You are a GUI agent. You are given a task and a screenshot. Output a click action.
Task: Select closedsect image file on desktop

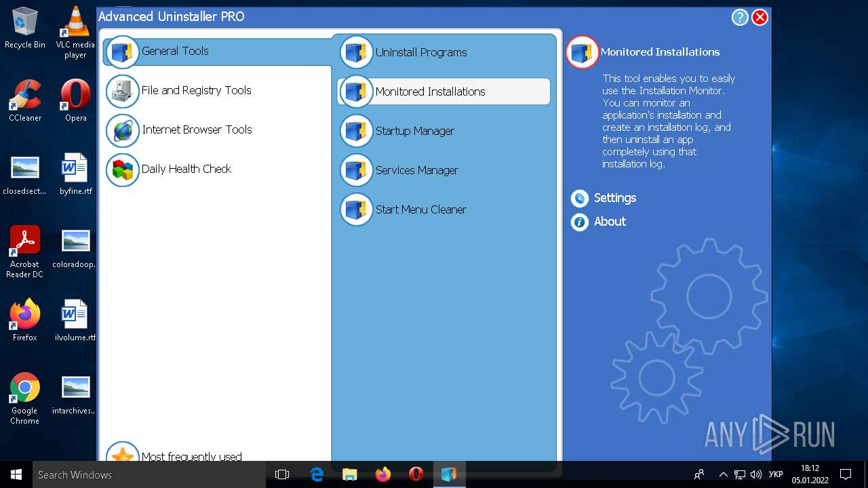click(x=25, y=174)
